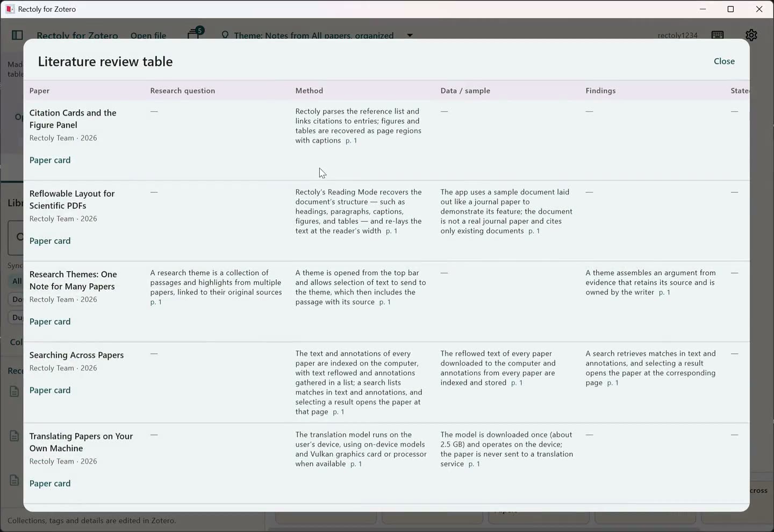Click the "Method" column header
This screenshot has height=532, width=774.
309,91
